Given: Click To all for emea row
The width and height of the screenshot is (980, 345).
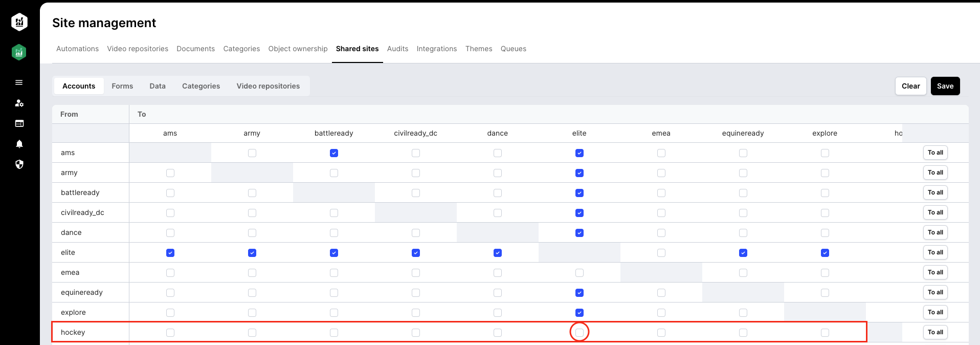Looking at the screenshot, I should click(935, 272).
